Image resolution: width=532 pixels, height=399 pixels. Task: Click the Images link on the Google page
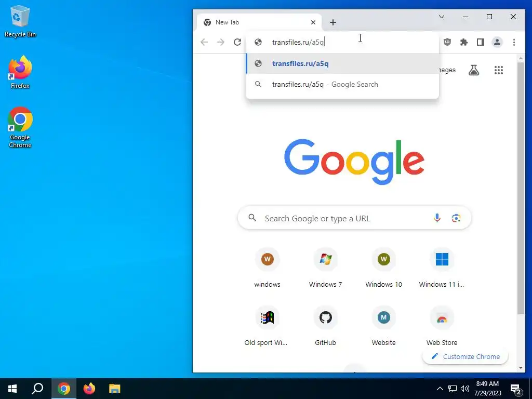(x=447, y=70)
